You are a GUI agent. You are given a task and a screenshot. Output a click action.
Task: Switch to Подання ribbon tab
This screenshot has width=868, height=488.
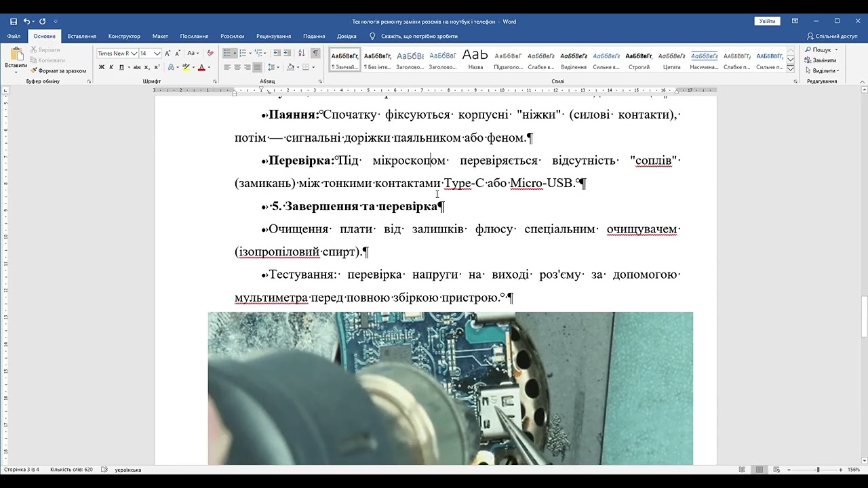pos(314,36)
